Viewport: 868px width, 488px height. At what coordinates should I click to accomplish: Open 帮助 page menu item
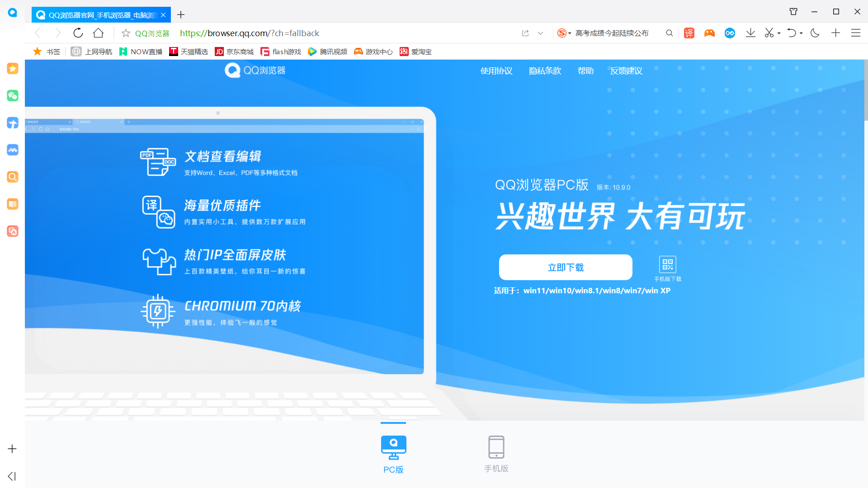point(585,71)
